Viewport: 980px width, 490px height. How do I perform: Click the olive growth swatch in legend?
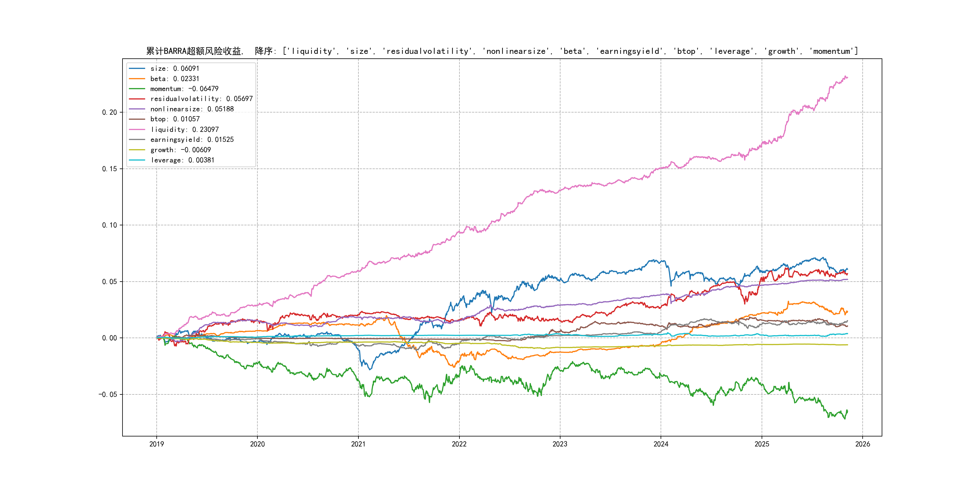point(137,150)
